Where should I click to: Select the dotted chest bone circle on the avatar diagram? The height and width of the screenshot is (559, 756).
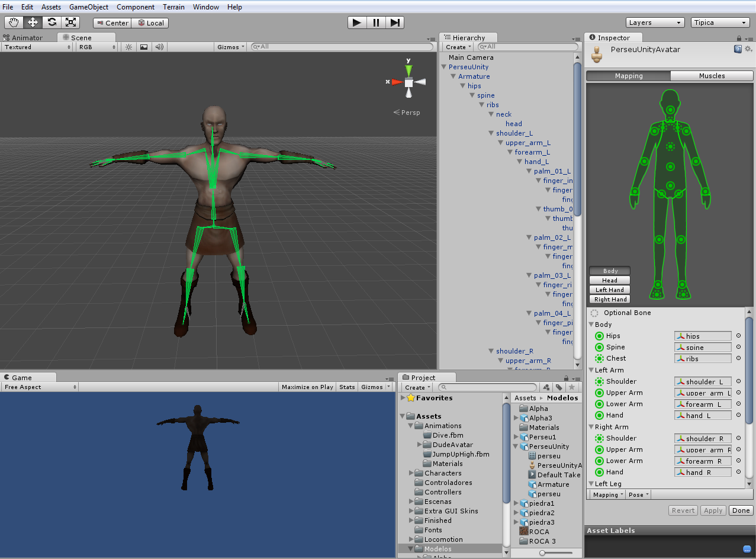tap(670, 146)
